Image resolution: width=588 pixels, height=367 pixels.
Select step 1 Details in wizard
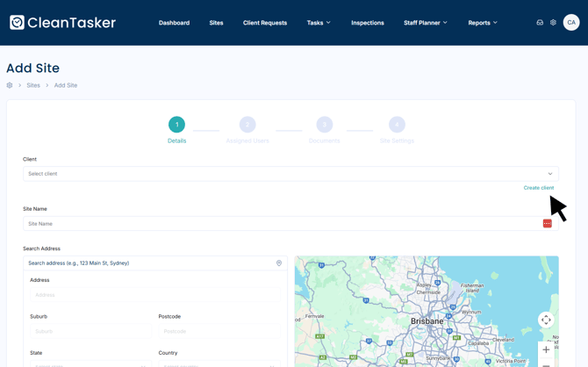[x=176, y=125]
